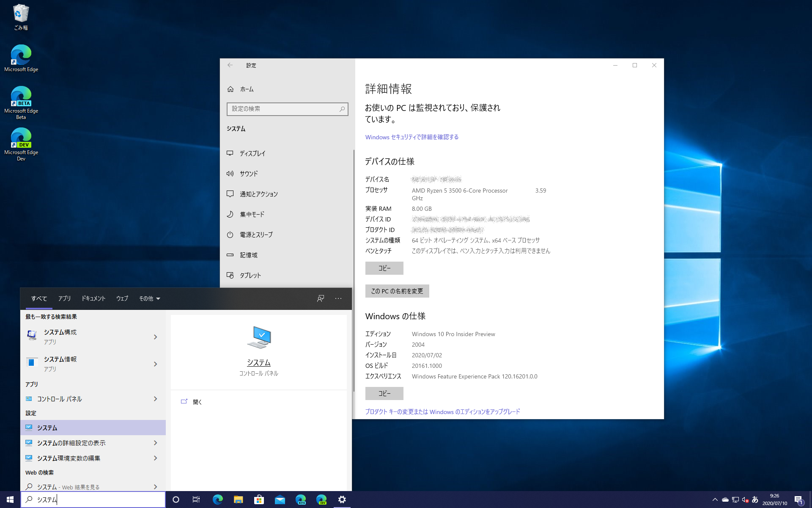Open 記憶域 settings page
The image size is (812, 508).
pyautogui.click(x=288, y=255)
